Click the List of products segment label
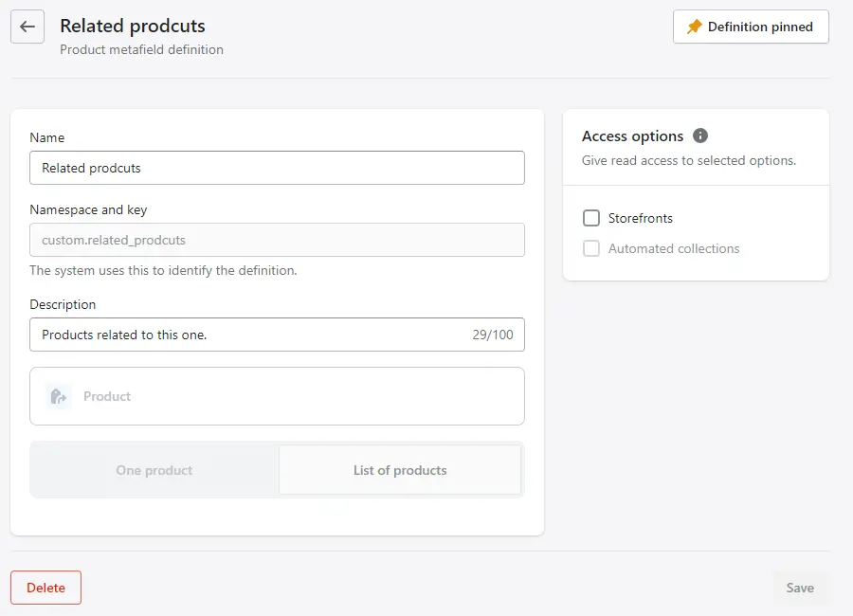This screenshot has height=616, width=853. click(400, 470)
